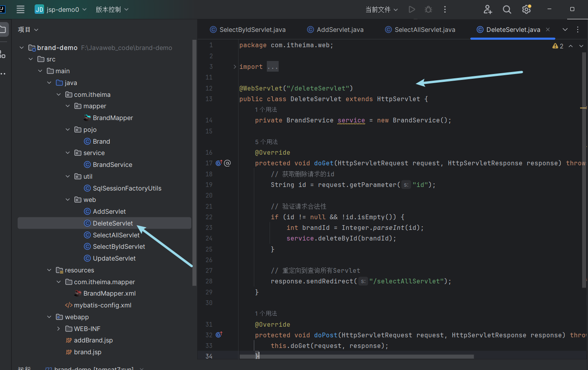Collapse the resources folder
This screenshot has height=370, width=588.
pyautogui.click(x=49, y=270)
